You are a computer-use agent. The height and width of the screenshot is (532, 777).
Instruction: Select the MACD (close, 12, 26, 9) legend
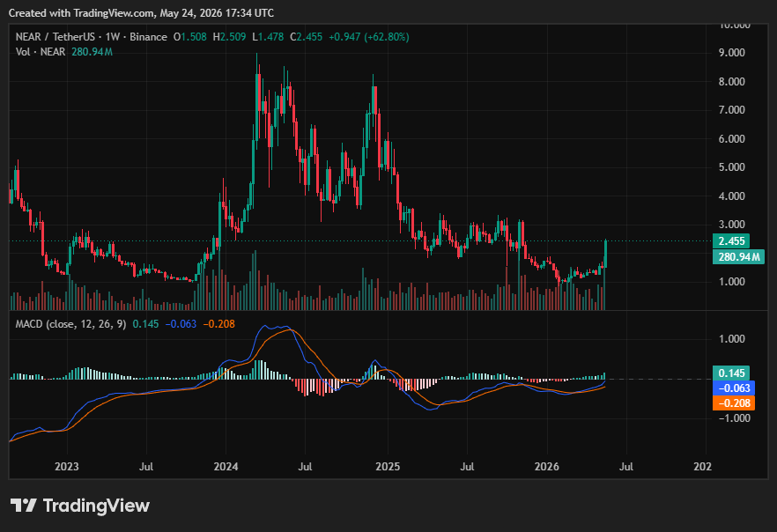tap(70, 324)
